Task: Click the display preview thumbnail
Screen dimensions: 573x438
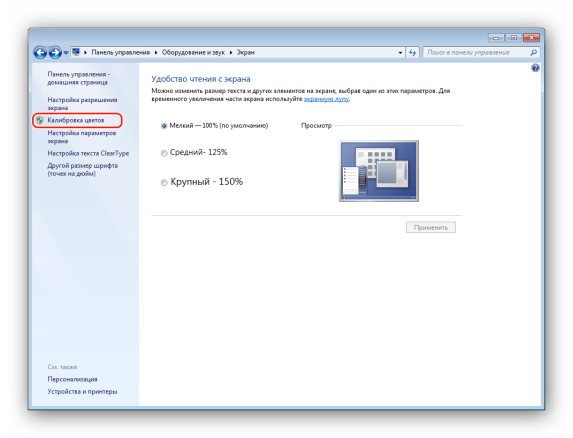Action: click(x=379, y=171)
